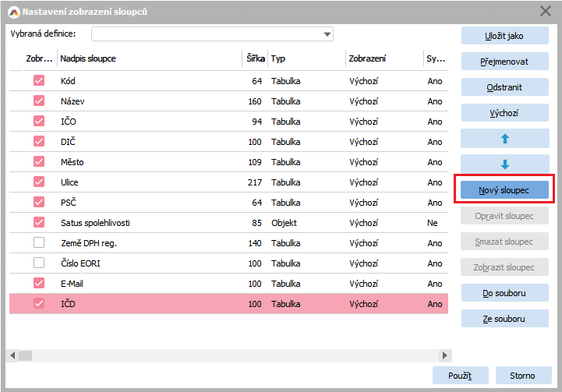Click the Odstranit button

[504, 87]
